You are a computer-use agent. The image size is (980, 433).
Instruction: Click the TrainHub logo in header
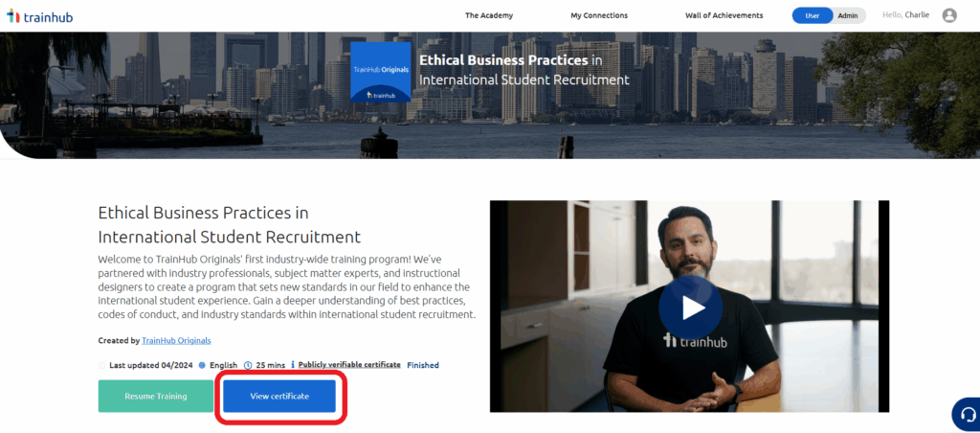[x=39, y=16]
